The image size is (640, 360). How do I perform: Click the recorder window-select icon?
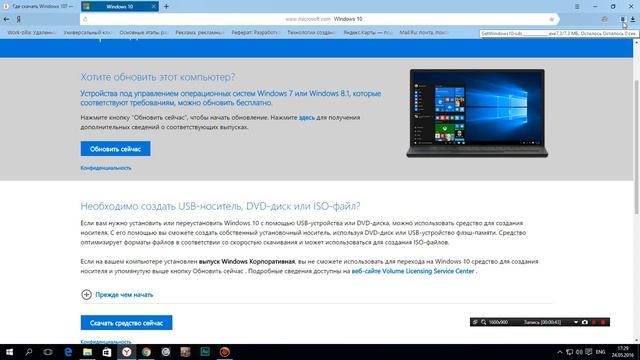click(x=475, y=322)
